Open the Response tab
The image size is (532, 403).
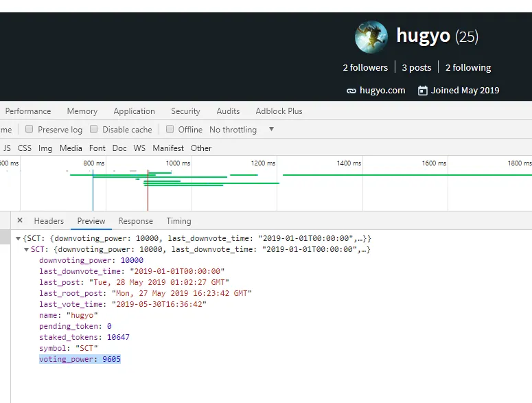[135, 221]
